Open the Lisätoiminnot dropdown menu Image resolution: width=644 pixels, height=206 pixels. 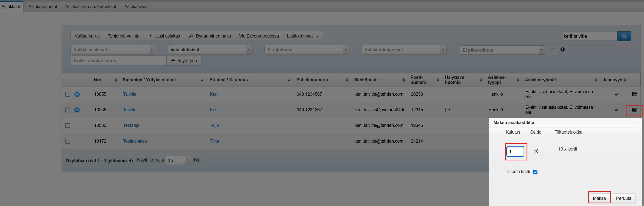point(303,36)
